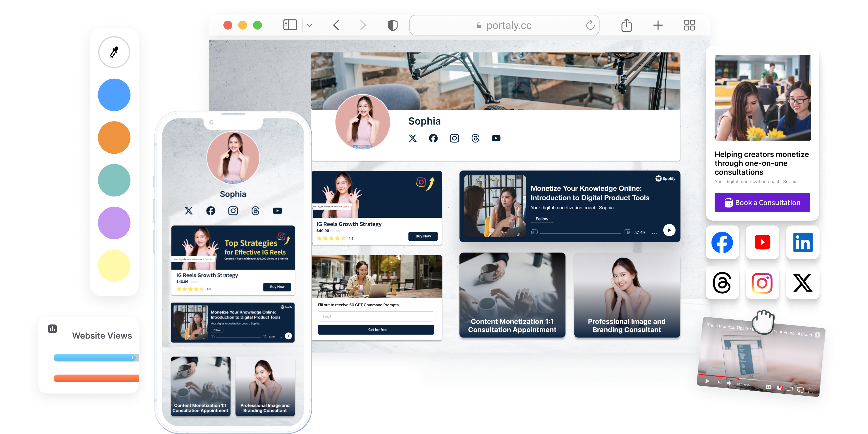Click Follow on desktop Spotify card
The width and height of the screenshot is (868, 434).
(542, 219)
